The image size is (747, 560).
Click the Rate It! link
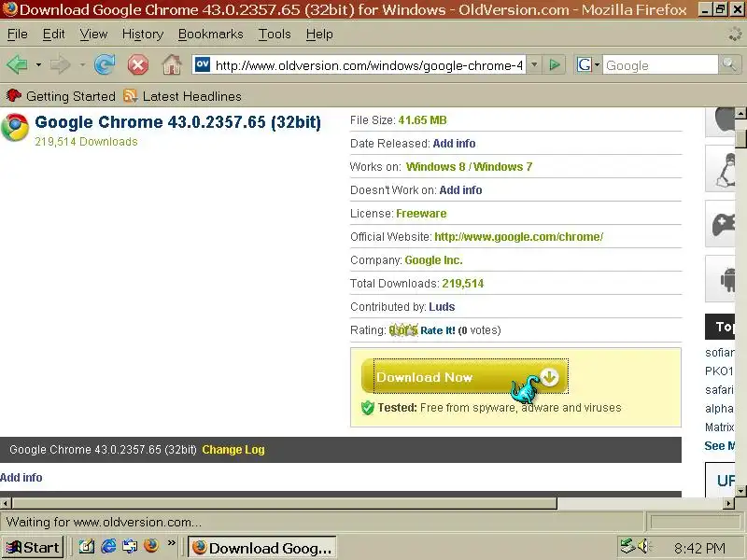[x=438, y=330]
